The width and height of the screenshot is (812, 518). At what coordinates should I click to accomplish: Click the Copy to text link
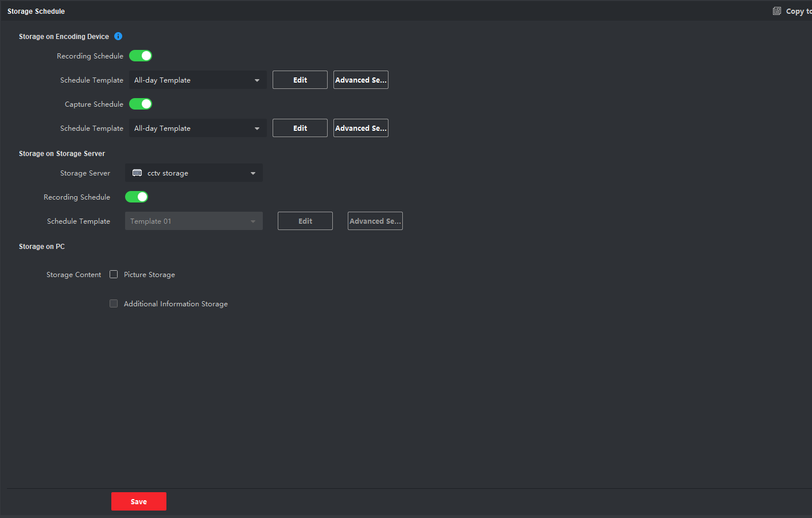pos(799,11)
